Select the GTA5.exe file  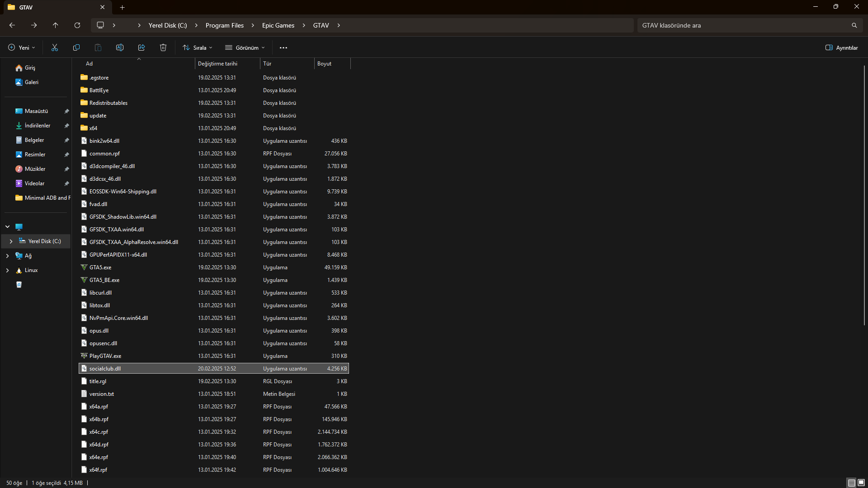(x=100, y=267)
